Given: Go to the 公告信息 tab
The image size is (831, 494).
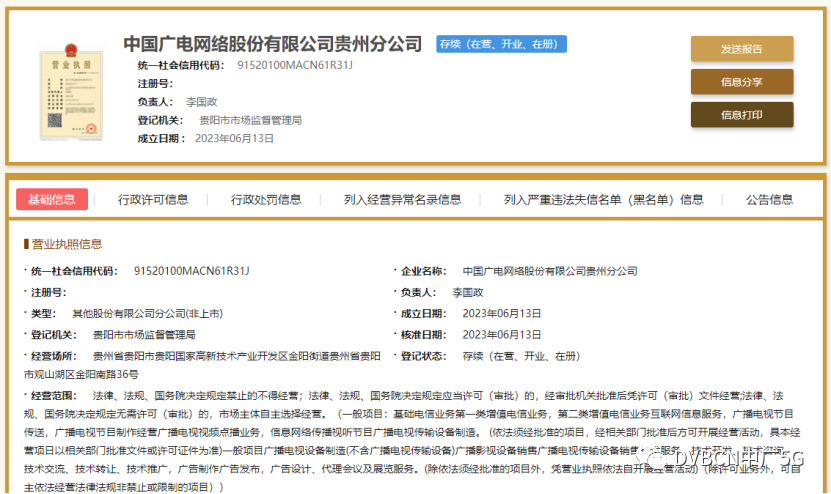Looking at the screenshot, I should coord(769,199).
